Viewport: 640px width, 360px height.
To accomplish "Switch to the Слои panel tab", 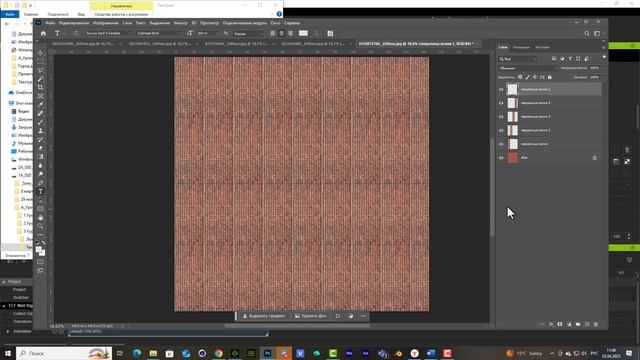I will pyautogui.click(x=503, y=47).
